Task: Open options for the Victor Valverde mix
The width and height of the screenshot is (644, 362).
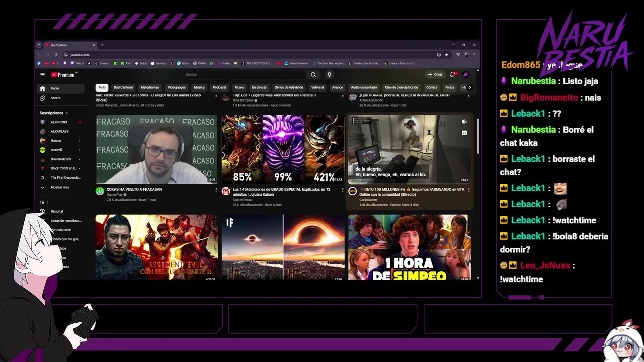Action: [216, 96]
